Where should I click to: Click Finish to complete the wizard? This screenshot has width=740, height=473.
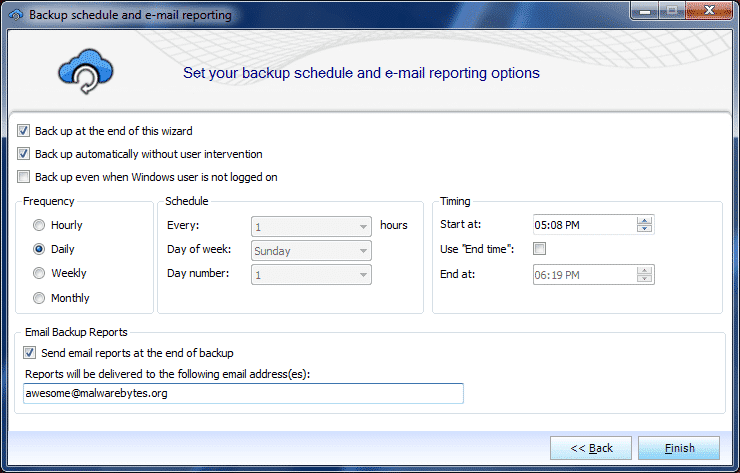point(678,448)
